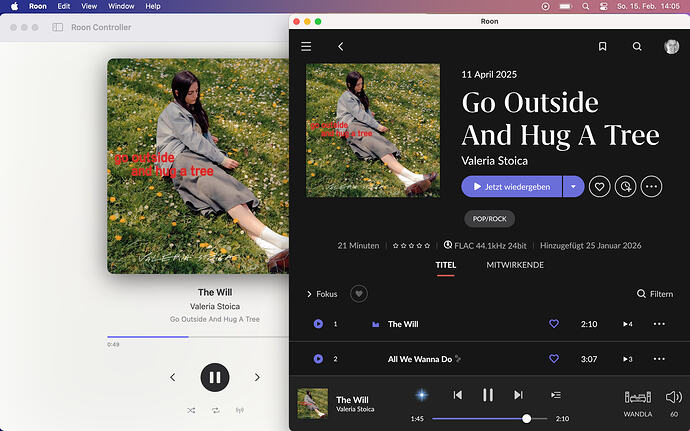Image resolution: width=690 pixels, height=431 pixels.
Task: Open the queue from the bottom bar
Action: pos(556,395)
